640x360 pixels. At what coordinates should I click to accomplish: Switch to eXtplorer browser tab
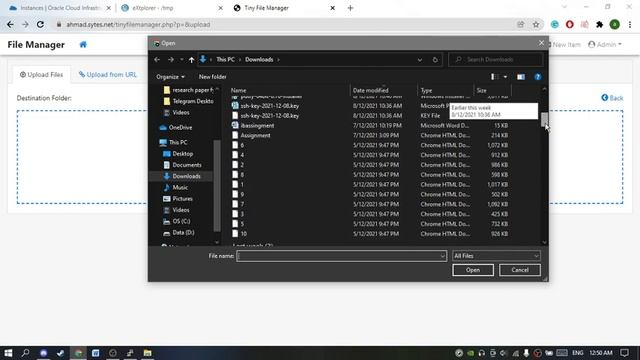click(x=171, y=8)
